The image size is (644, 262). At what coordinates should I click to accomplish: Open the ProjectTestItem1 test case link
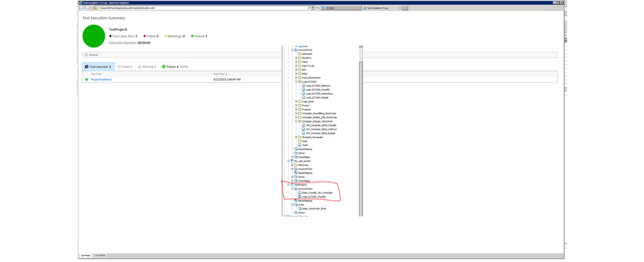101,79
